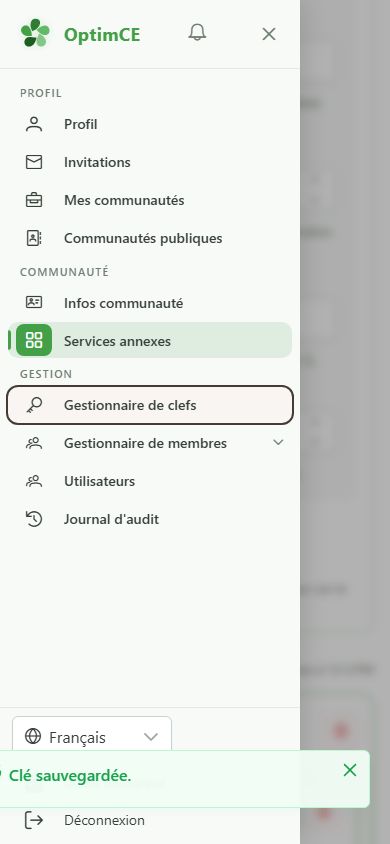This screenshot has width=390, height=844.
Task: Open the Profil menu entry
Action: [150, 124]
